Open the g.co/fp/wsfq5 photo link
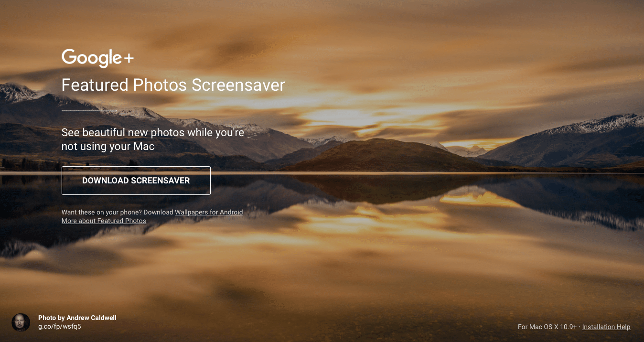Viewport: 644px width, 342px height. pyautogui.click(x=60, y=327)
